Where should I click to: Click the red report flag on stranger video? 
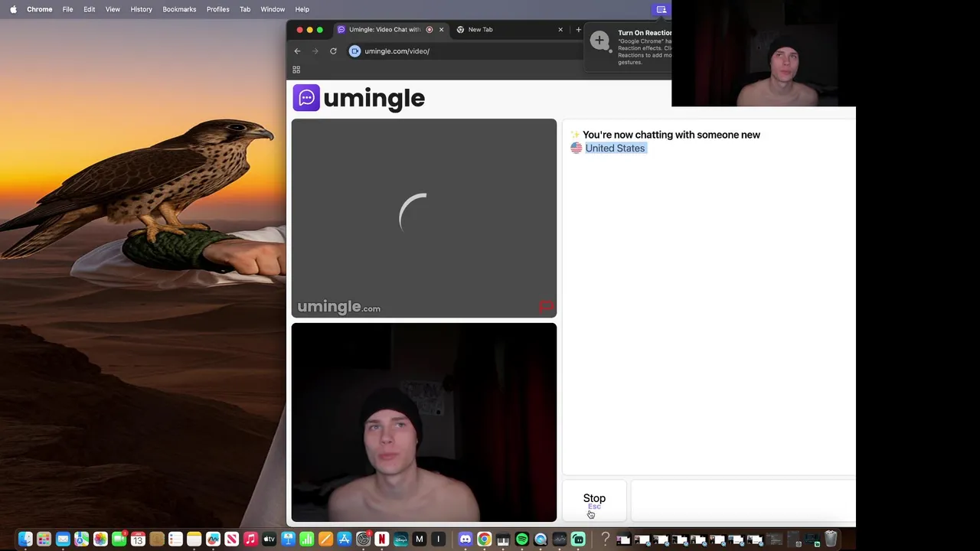546,307
